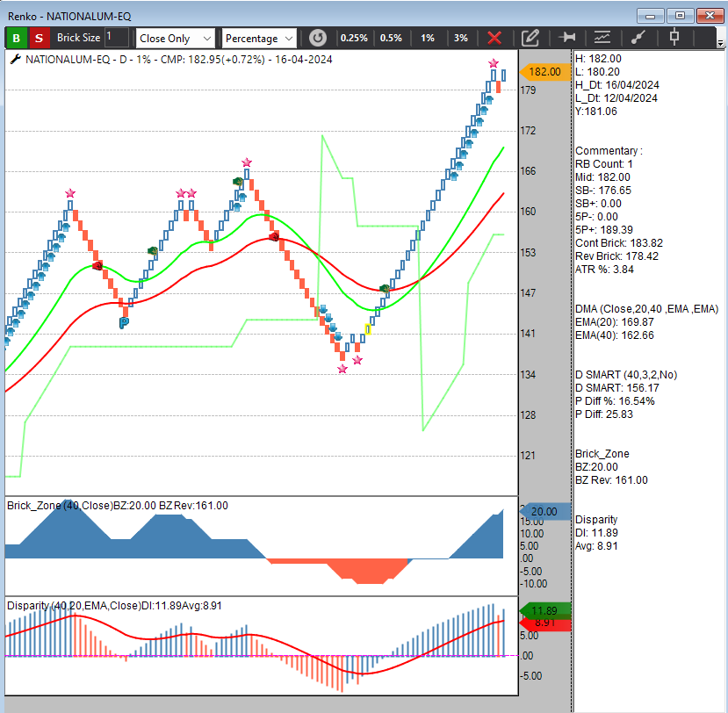Click the 'Rev Brick: 178.42' text
The width and height of the screenshot is (728, 713).
pyautogui.click(x=616, y=256)
